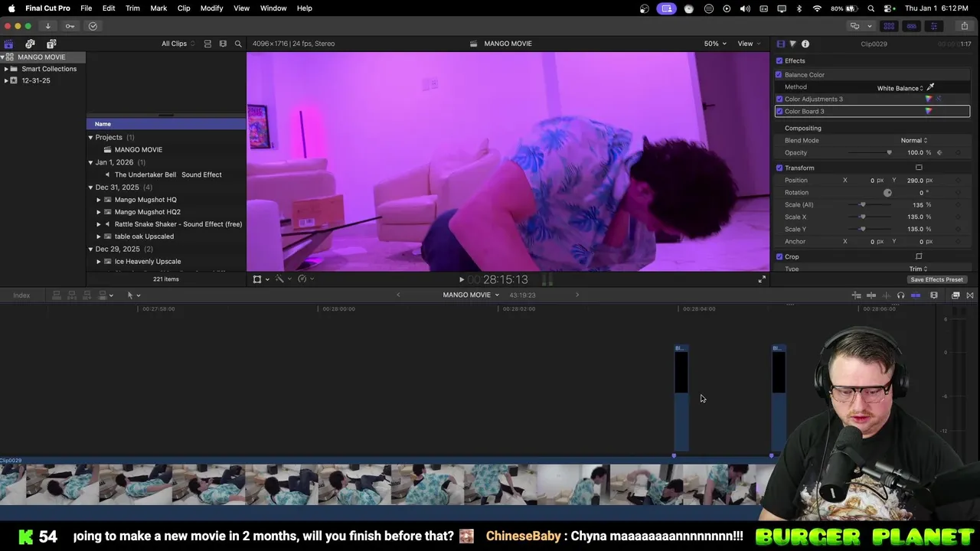Toggle the Crop checkbox

click(x=779, y=256)
